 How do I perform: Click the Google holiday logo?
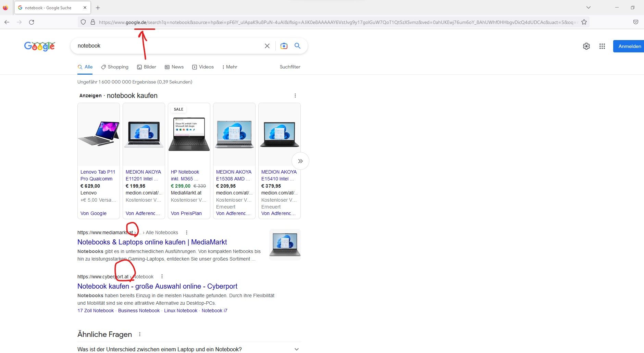tap(39, 46)
